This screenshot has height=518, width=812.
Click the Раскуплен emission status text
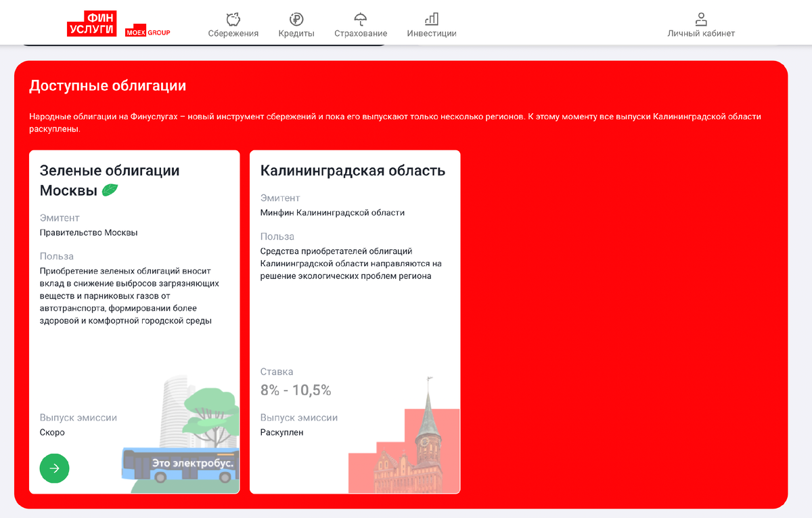[x=282, y=432]
